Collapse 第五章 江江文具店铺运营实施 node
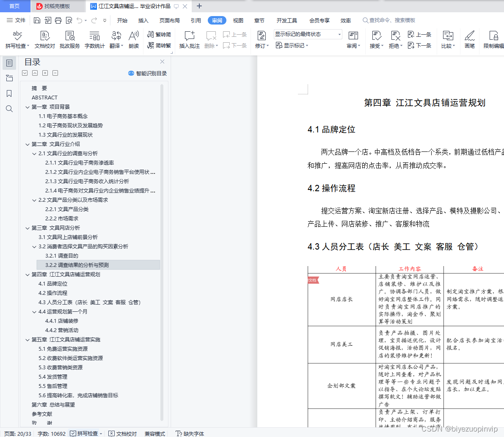The width and height of the screenshot is (504, 437). [x=28, y=340]
